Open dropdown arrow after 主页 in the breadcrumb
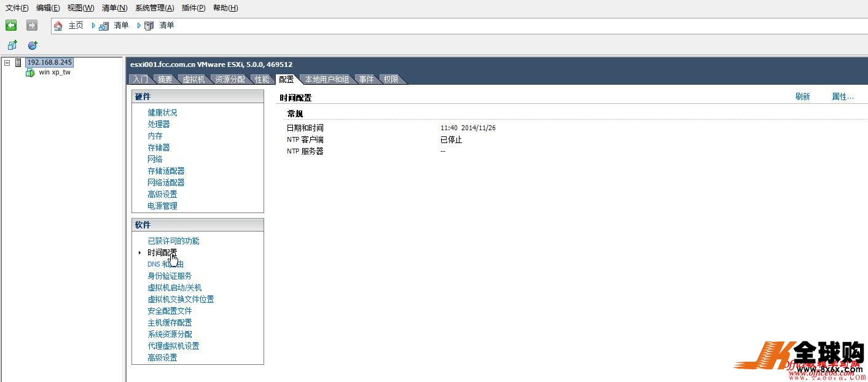 pyautogui.click(x=93, y=26)
